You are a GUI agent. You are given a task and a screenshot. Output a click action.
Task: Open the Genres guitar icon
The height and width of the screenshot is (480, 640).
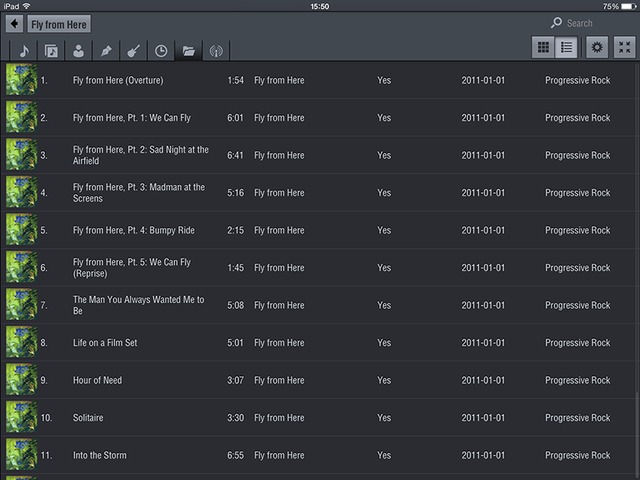pyautogui.click(x=132, y=51)
